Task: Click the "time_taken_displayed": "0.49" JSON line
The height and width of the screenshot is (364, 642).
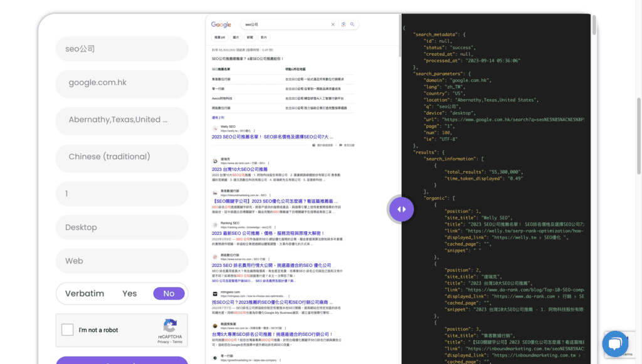Action: click(x=483, y=179)
